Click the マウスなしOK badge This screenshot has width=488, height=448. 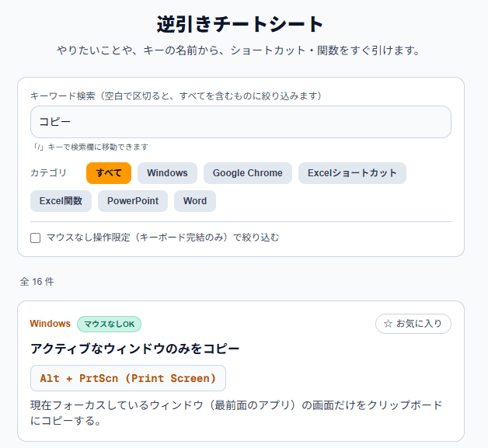[x=109, y=324]
